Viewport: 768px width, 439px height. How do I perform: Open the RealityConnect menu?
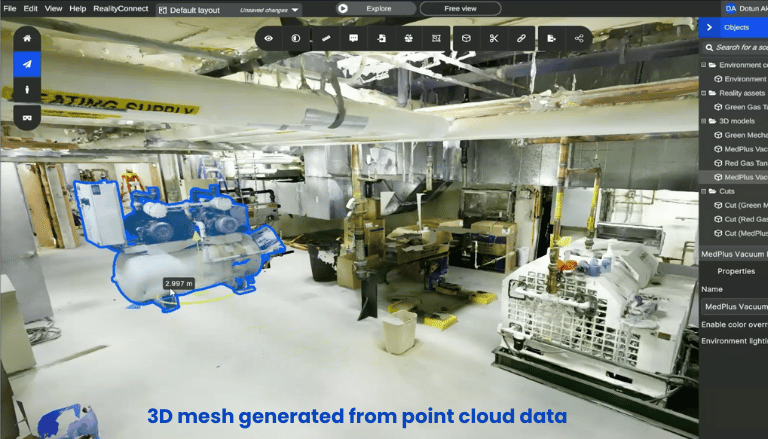tap(120, 8)
